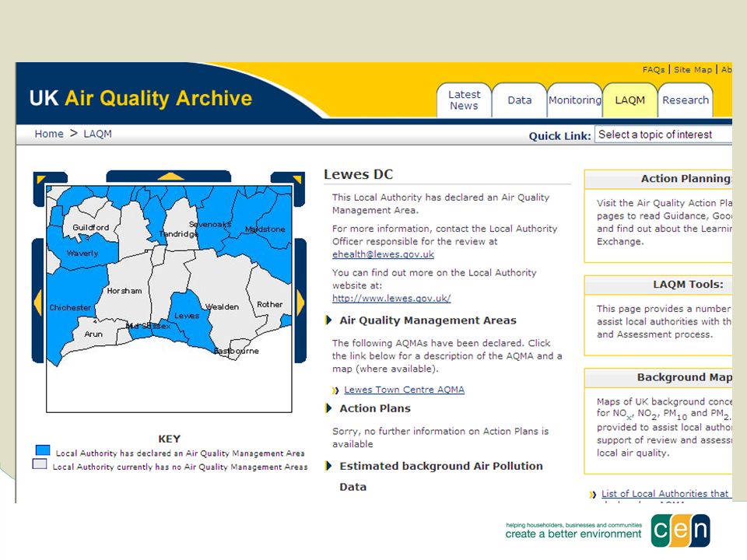Select Arun on the map
This screenshot has width=747, height=560.
(x=93, y=334)
